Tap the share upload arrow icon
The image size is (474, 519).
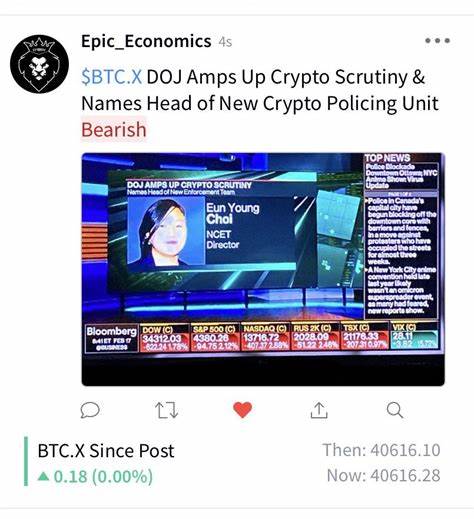(319, 410)
